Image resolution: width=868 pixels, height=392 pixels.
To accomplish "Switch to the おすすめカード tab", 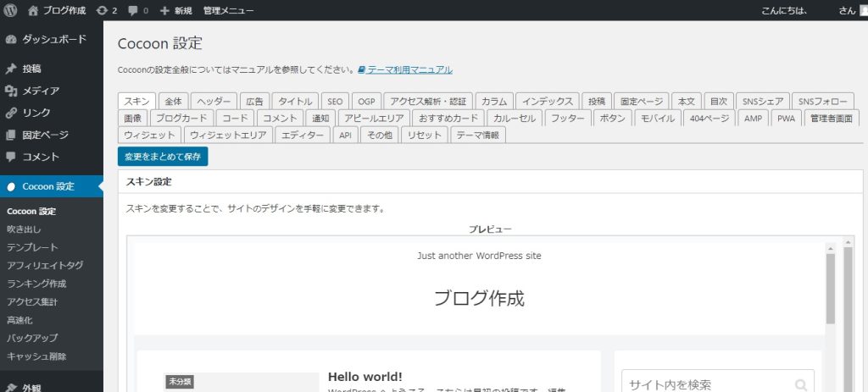I will pyautogui.click(x=449, y=118).
